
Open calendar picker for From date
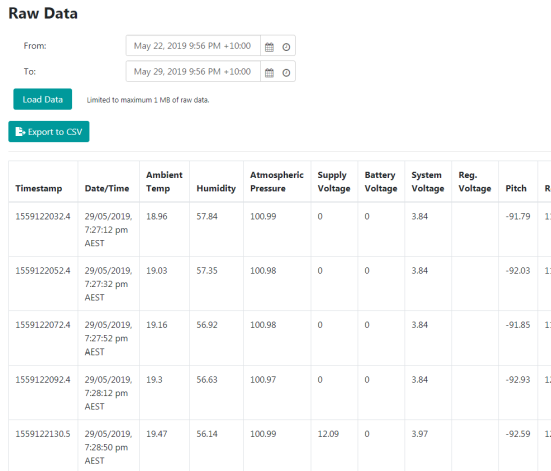(x=269, y=47)
